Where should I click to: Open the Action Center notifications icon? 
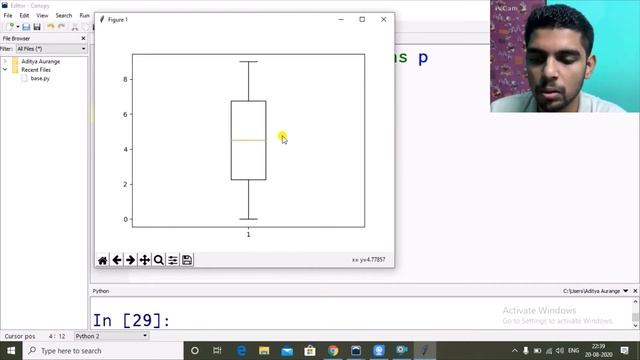click(x=624, y=351)
